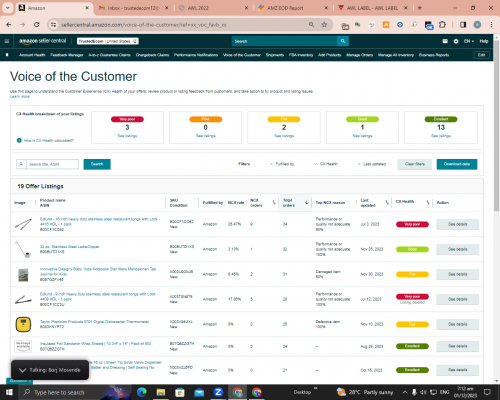Open the Chrome tab search chevron
The height and width of the screenshot is (400, 500).
7,8
